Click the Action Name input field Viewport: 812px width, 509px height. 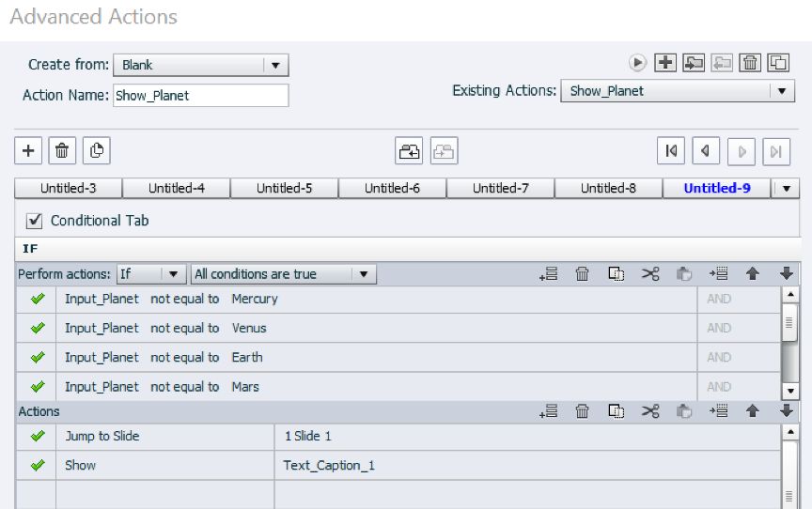pos(200,96)
